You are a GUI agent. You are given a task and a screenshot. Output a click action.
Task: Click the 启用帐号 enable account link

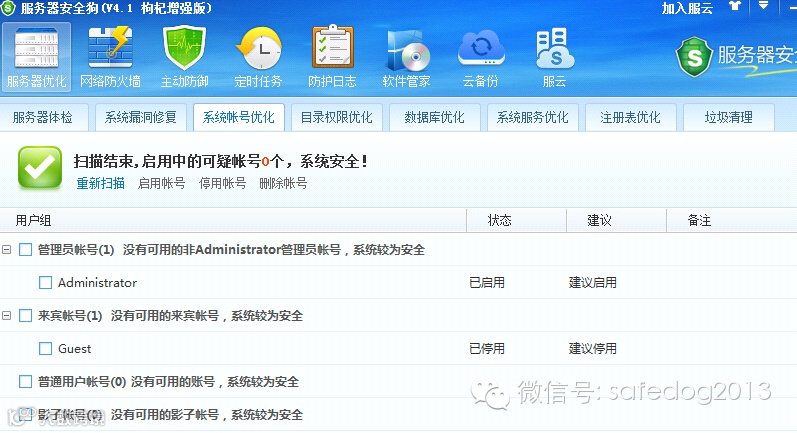tap(162, 183)
